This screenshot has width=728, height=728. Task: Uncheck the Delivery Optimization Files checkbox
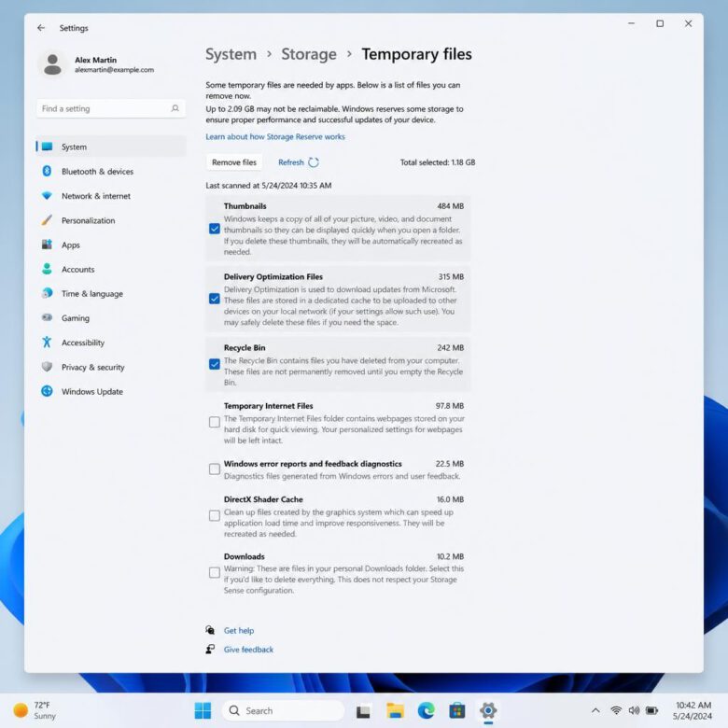(x=215, y=299)
